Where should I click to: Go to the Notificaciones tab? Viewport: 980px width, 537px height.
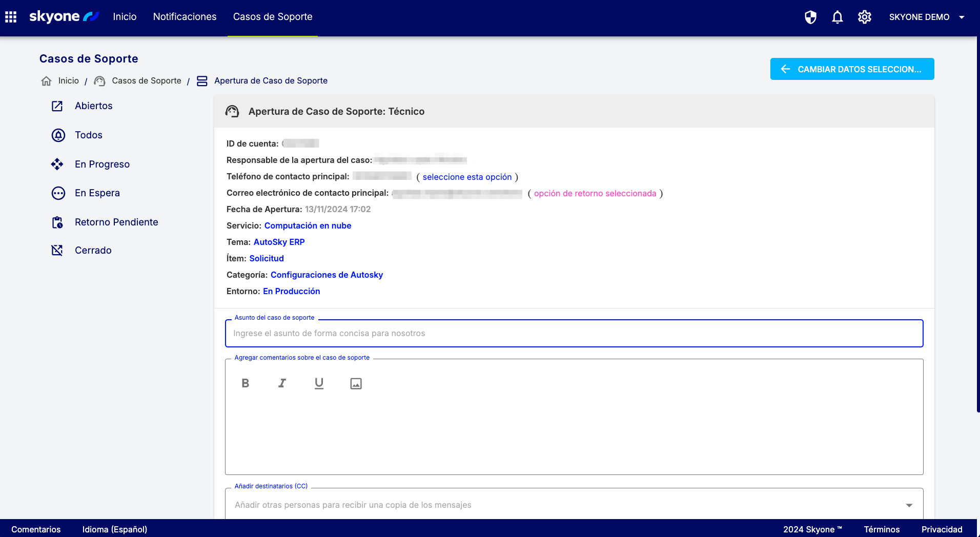coord(185,17)
